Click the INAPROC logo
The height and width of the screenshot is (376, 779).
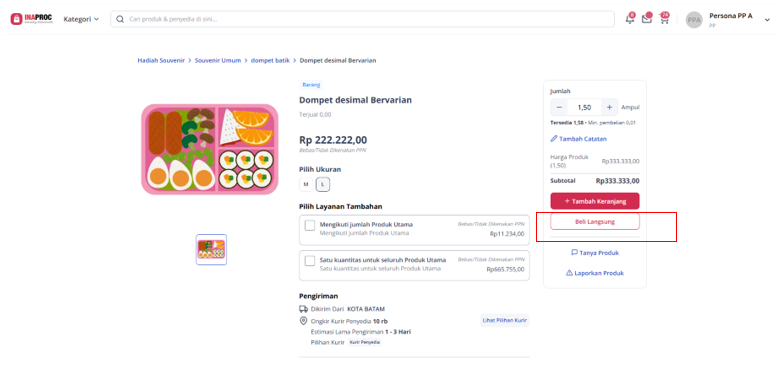(32, 19)
